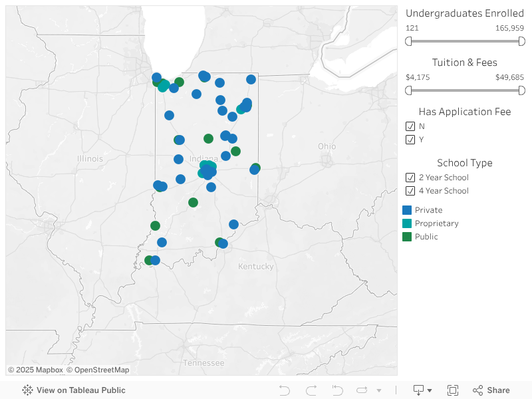Toggle the Y application fee checkbox
This screenshot has width=532, height=399.
click(410, 140)
